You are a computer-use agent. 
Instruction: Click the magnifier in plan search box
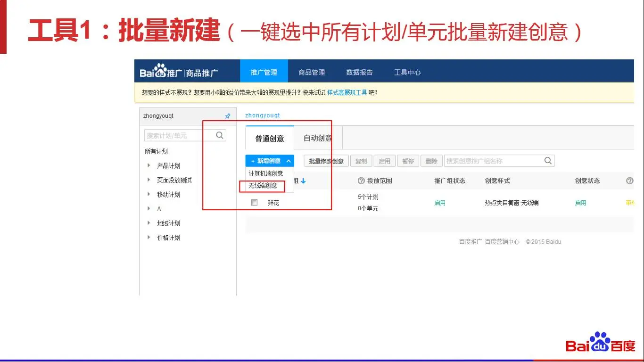pos(220,135)
